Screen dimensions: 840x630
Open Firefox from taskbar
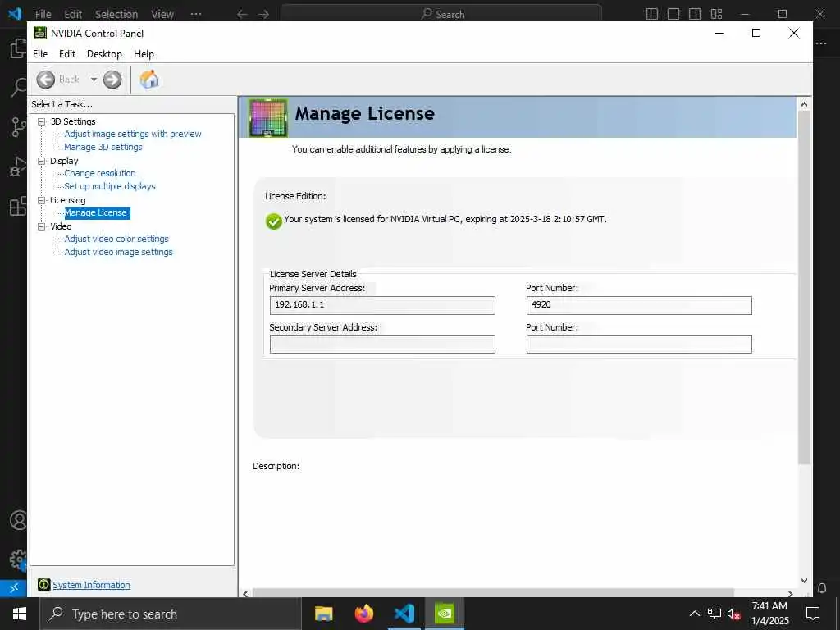click(x=364, y=614)
